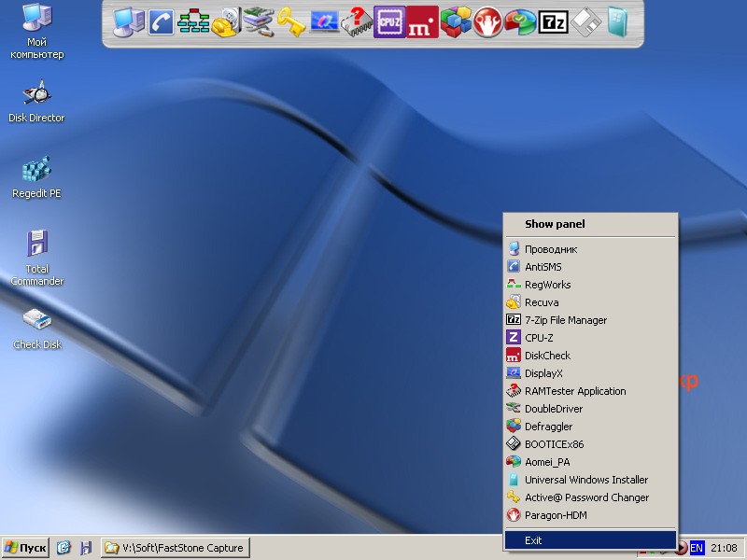Select the Мой компьютер desktop icon

tap(37, 32)
